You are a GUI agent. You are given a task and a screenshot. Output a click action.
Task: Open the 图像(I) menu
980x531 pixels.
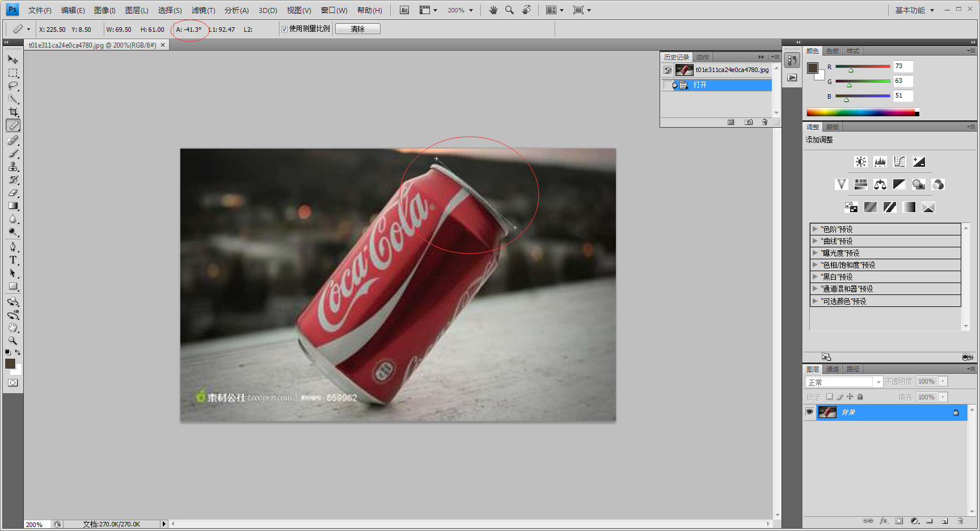tap(105, 10)
